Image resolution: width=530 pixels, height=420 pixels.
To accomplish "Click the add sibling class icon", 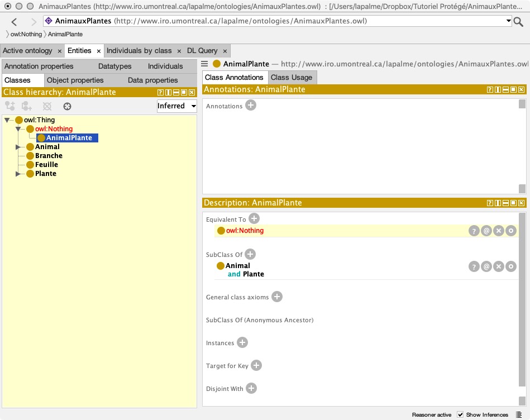I will tap(27, 106).
